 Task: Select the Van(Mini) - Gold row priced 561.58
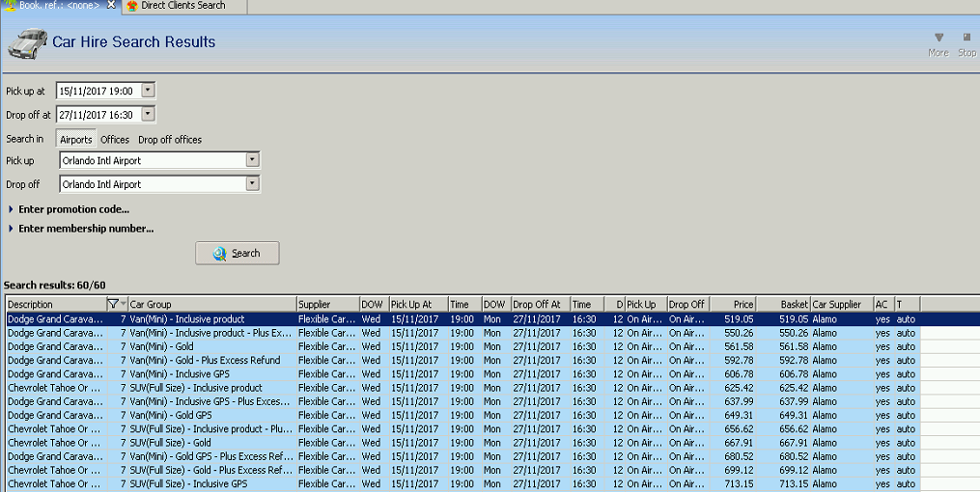(463, 346)
